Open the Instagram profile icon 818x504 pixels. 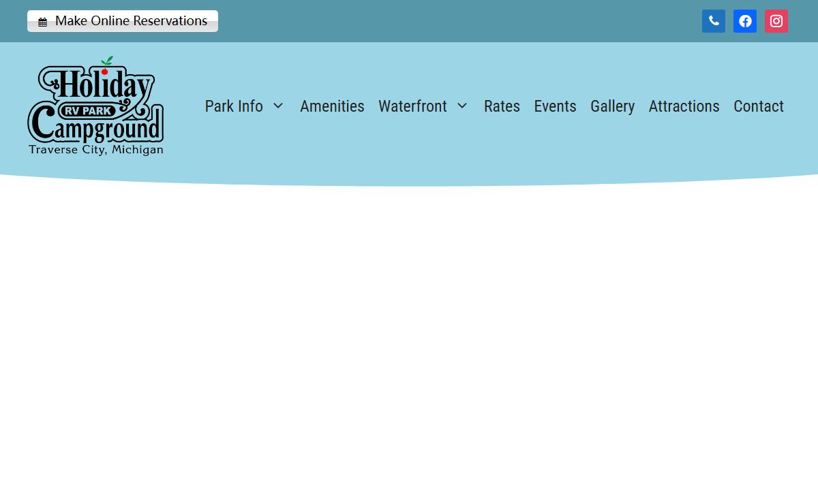[x=776, y=21]
